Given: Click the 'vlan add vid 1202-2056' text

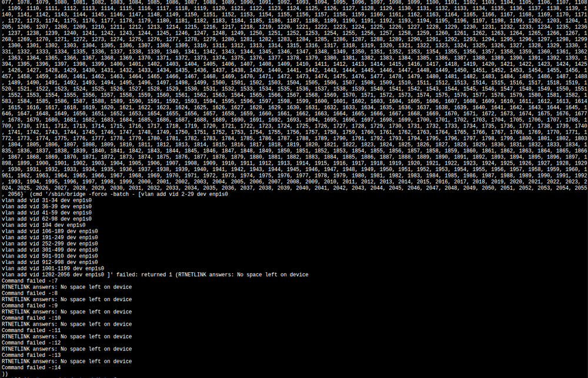Looking at the screenshot, I should [x=36, y=275].
